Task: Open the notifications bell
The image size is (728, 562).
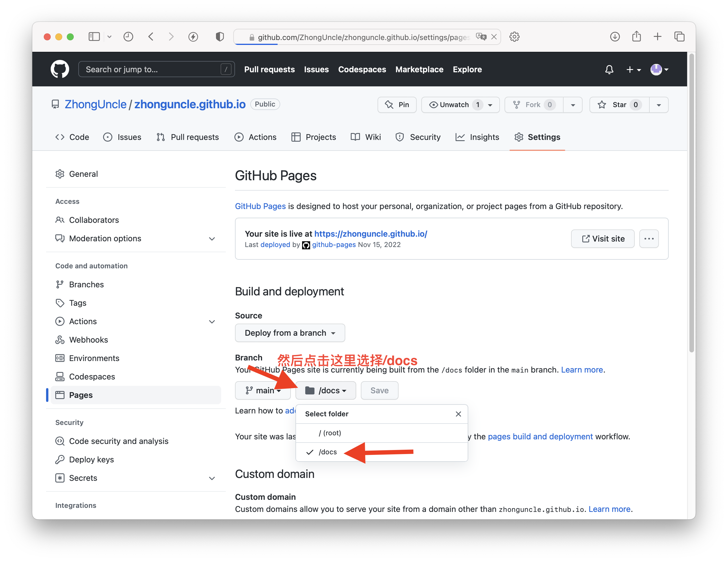Action: point(609,70)
